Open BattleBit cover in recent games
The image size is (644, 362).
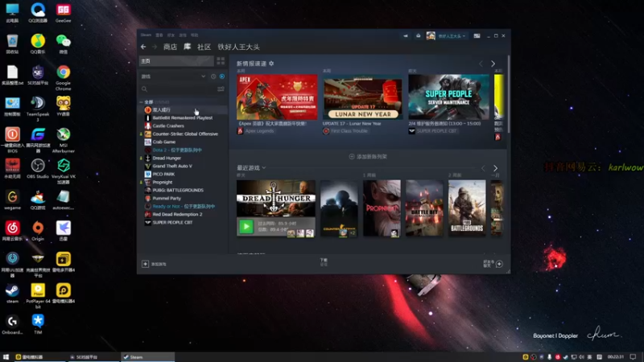click(x=424, y=208)
